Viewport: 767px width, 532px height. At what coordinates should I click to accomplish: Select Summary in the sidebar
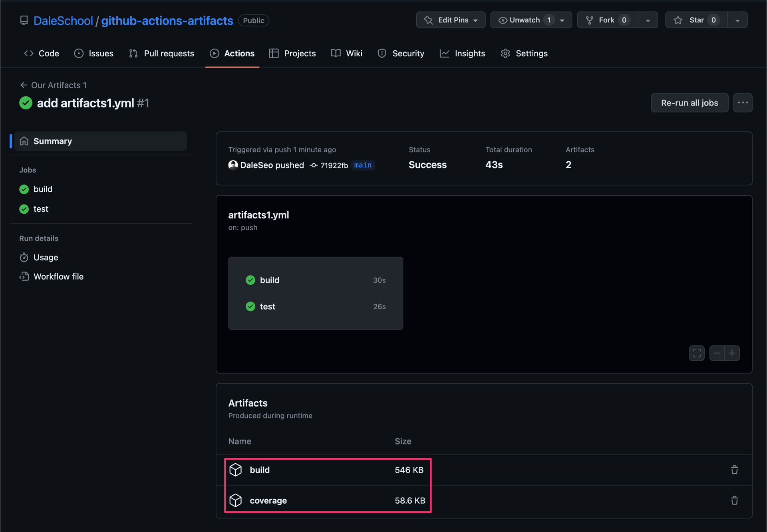click(53, 141)
